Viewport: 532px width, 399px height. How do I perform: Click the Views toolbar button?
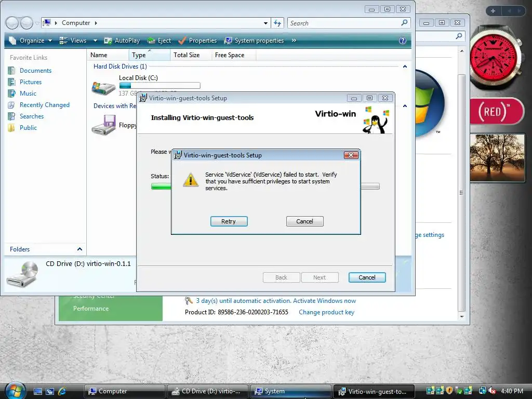[73, 41]
